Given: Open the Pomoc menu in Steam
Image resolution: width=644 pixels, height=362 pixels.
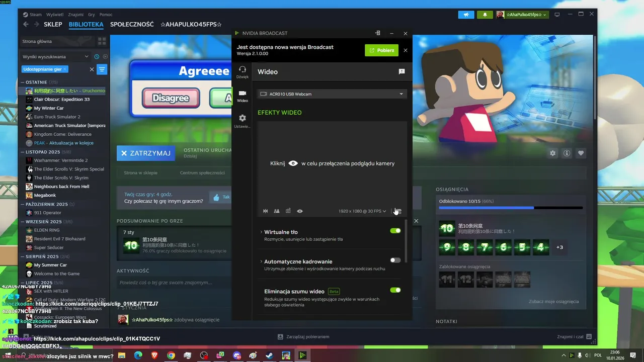Looking at the screenshot, I should (106, 15).
